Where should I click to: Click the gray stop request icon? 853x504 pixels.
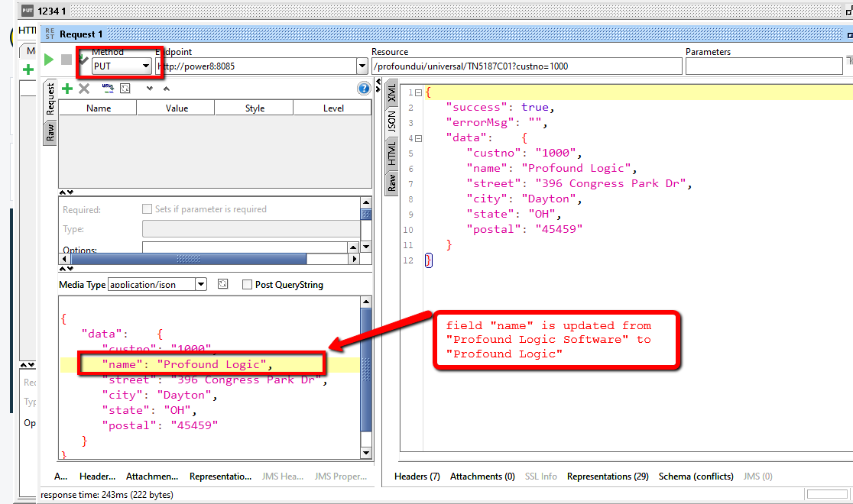click(66, 60)
